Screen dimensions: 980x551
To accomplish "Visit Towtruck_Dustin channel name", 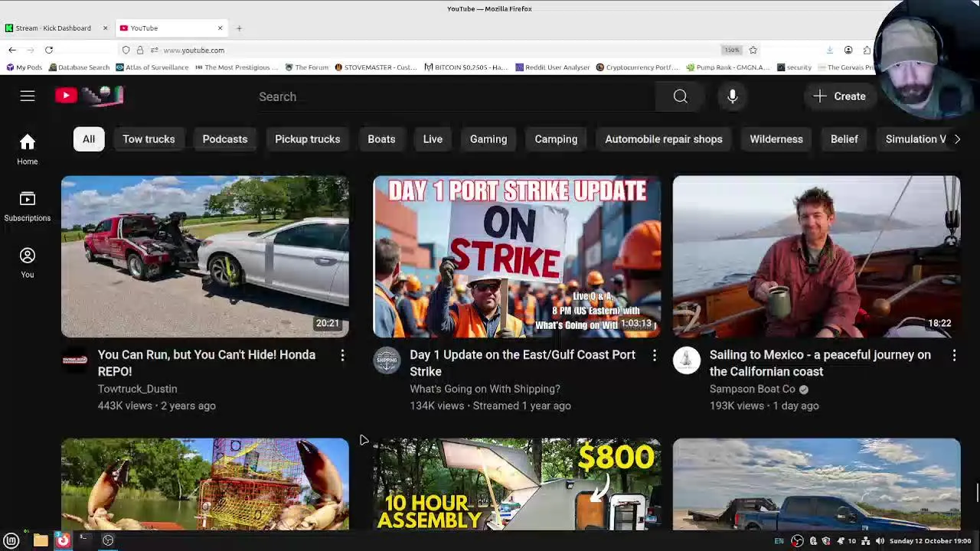I will pos(138,389).
